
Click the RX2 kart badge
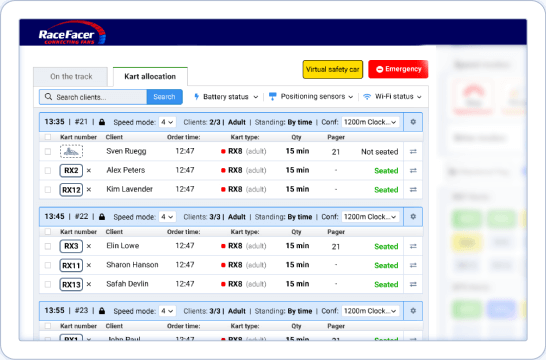71,171
